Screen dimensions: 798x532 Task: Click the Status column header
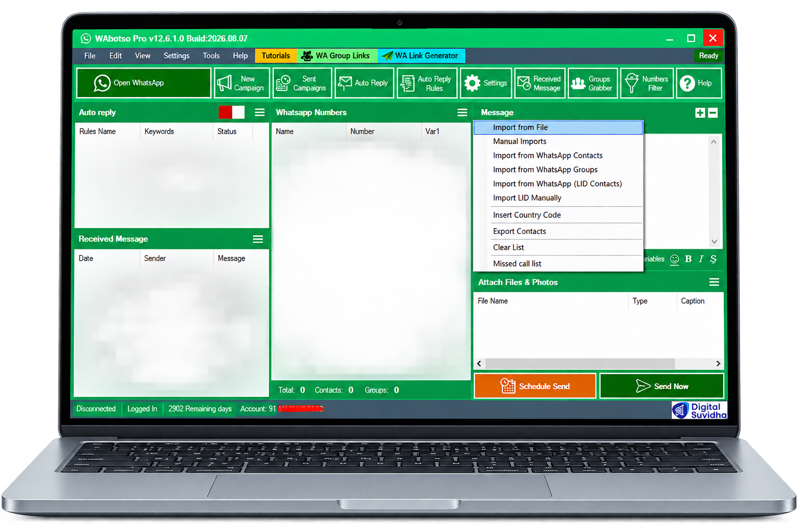[233, 131]
